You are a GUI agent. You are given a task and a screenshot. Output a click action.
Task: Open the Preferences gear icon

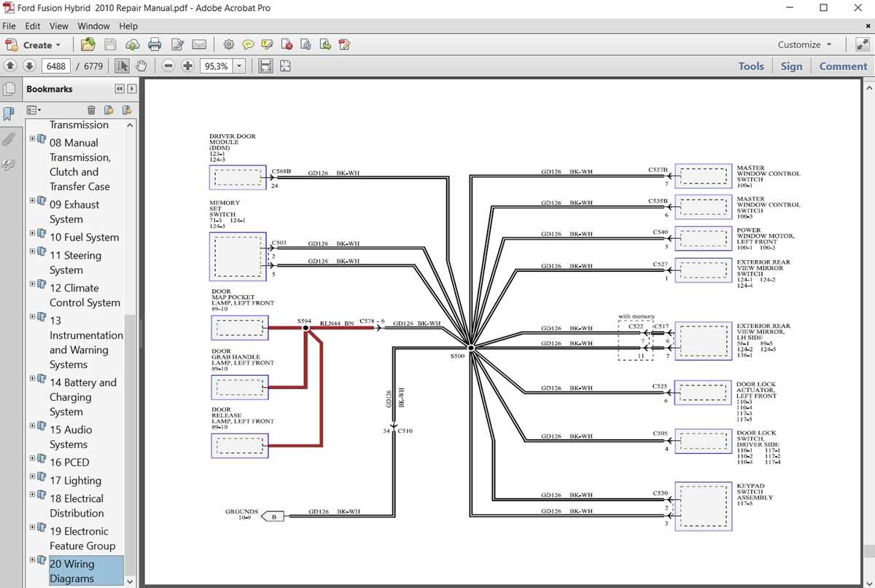(228, 44)
